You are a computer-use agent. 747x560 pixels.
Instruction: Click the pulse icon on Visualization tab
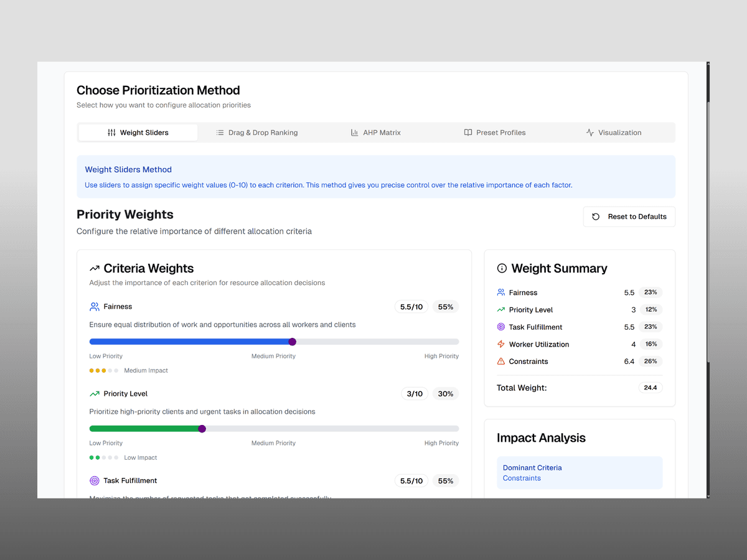click(x=590, y=133)
